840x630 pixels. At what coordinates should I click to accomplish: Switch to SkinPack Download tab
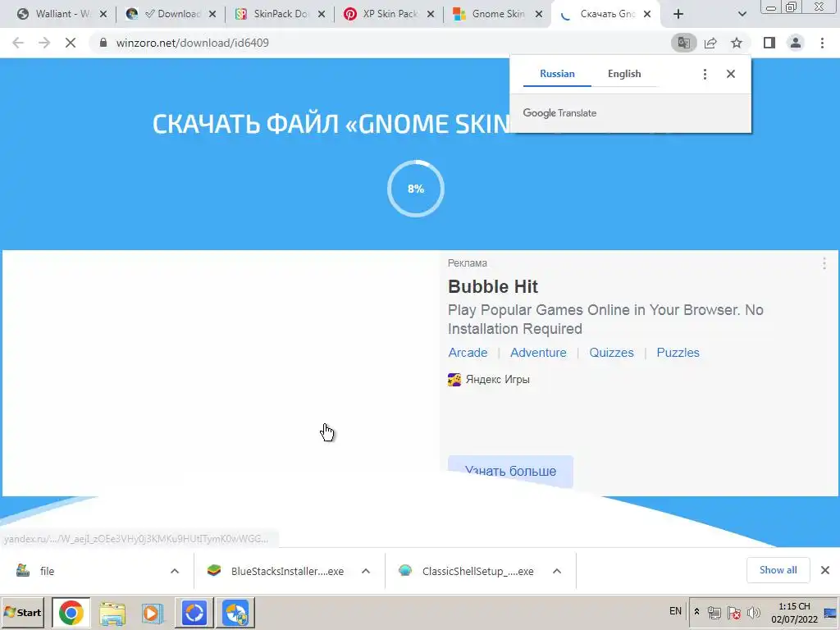point(279,14)
